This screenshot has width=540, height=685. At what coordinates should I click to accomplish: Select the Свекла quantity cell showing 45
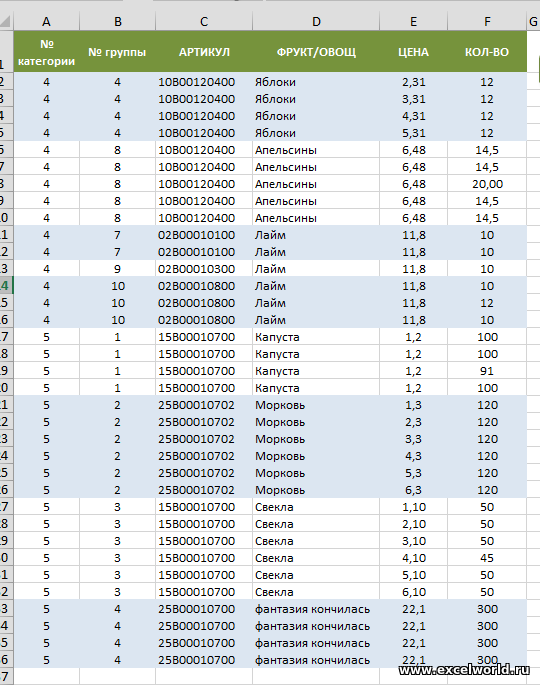[x=487, y=558]
